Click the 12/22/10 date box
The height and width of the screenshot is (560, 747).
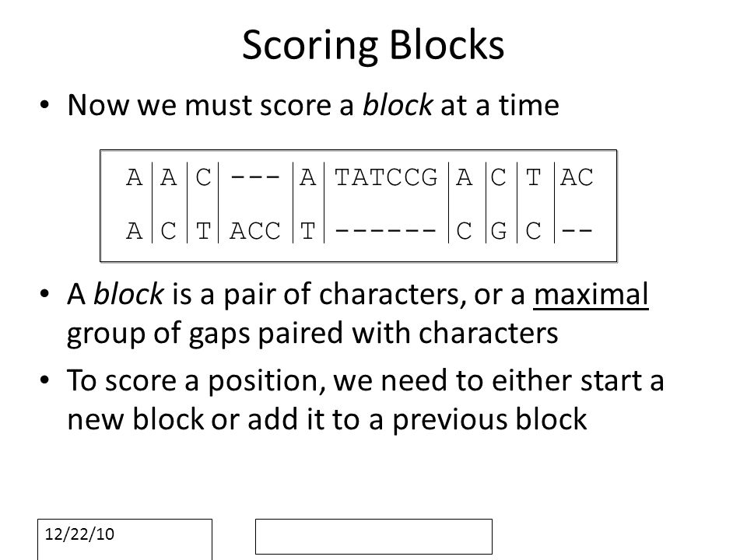pyautogui.click(x=124, y=539)
